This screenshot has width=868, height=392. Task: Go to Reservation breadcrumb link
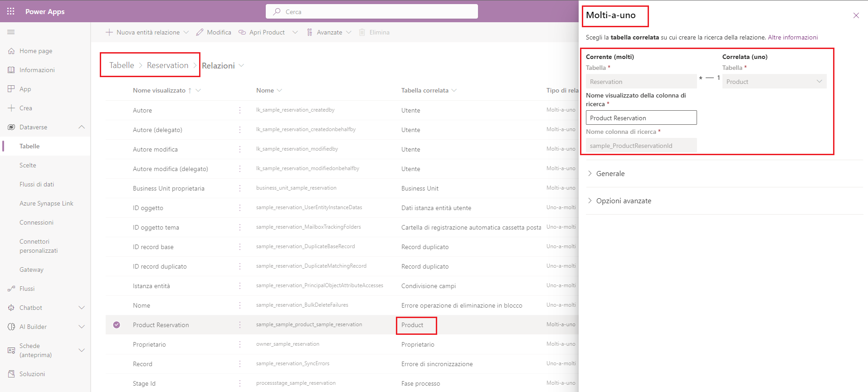[167, 65]
